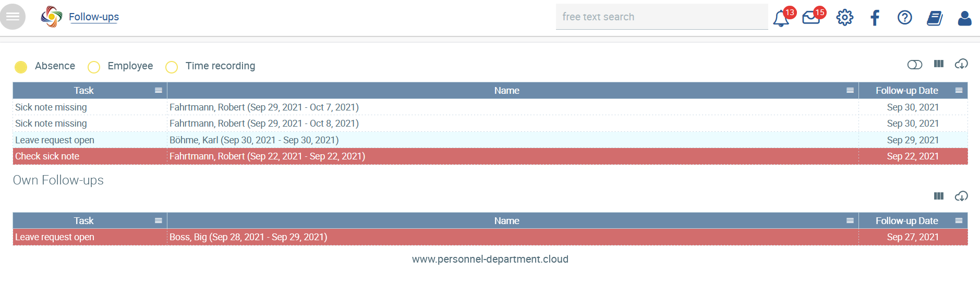The height and width of the screenshot is (284, 980).
Task: Open the Name column menu in top table
Action: pos(850,91)
